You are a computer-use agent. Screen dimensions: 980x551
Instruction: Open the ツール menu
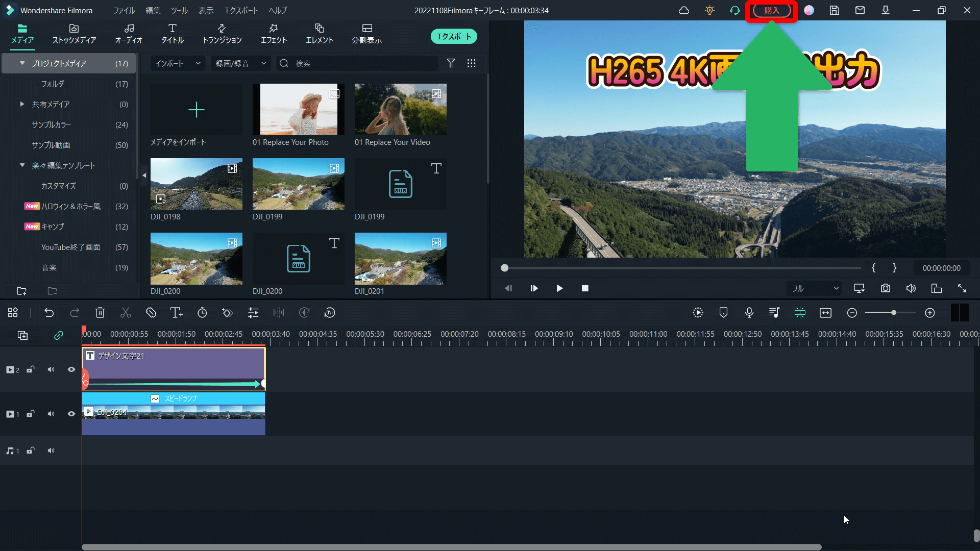coord(179,10)
